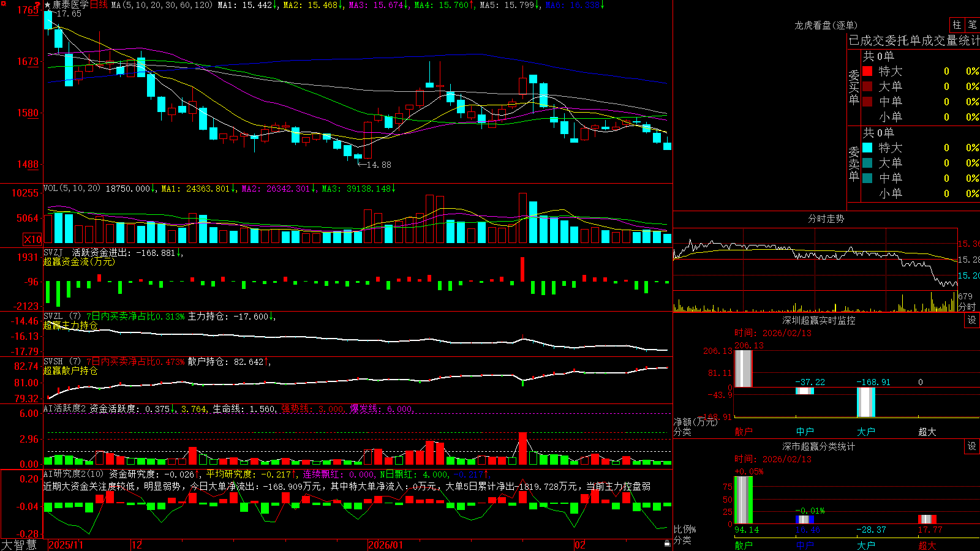The width and height of the screenshot is (980, 551).
Task: Click the star before 康泰医学
Action: 48,5
